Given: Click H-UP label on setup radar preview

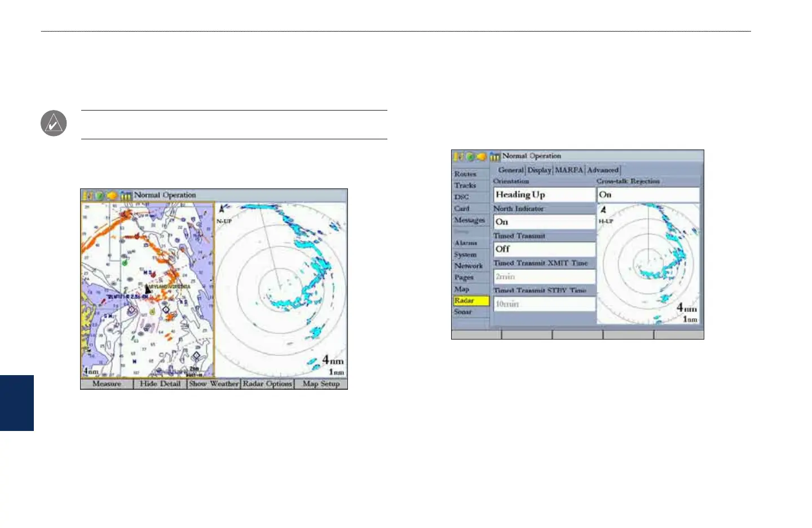Looking at the screenshot, I should tap(606, 221).
